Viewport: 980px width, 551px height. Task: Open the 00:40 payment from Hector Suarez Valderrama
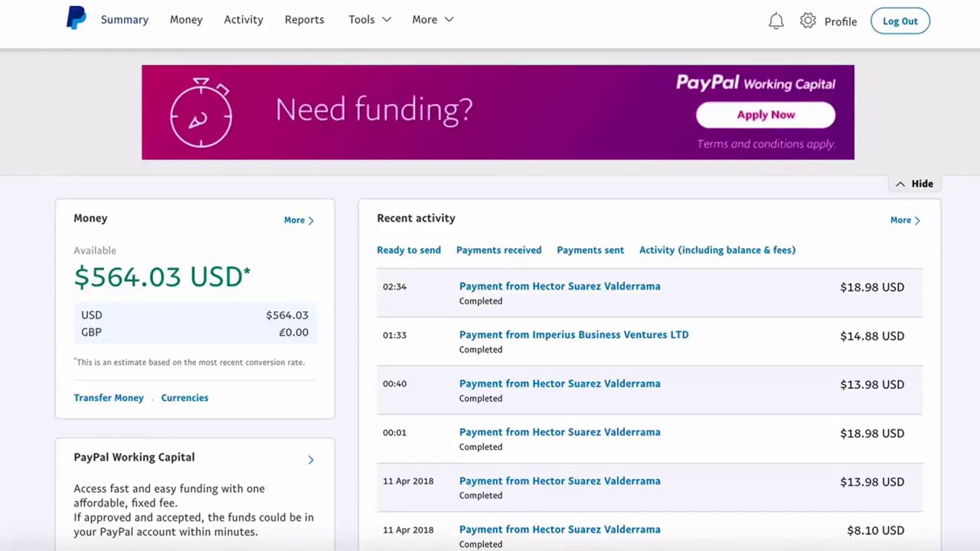coord(560,383)
